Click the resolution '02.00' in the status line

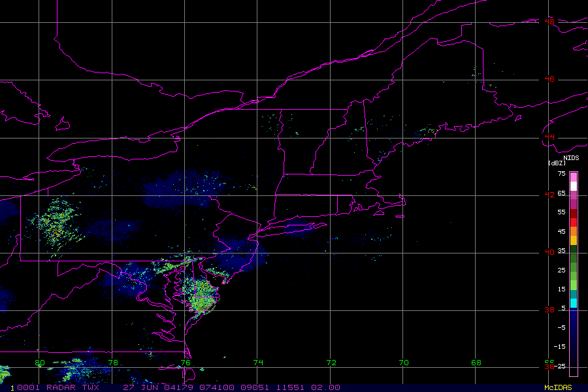point(325,387)
